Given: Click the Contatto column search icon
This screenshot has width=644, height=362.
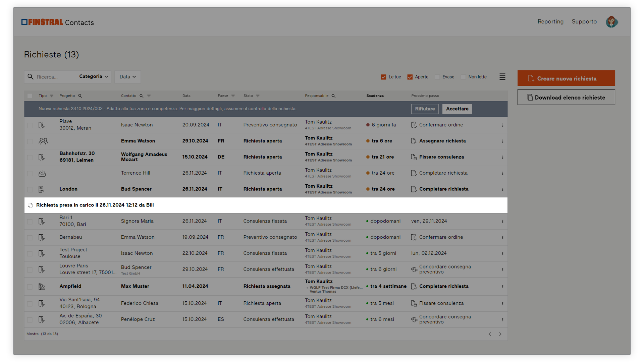Looking at the screenshot, I should [142, 96].
